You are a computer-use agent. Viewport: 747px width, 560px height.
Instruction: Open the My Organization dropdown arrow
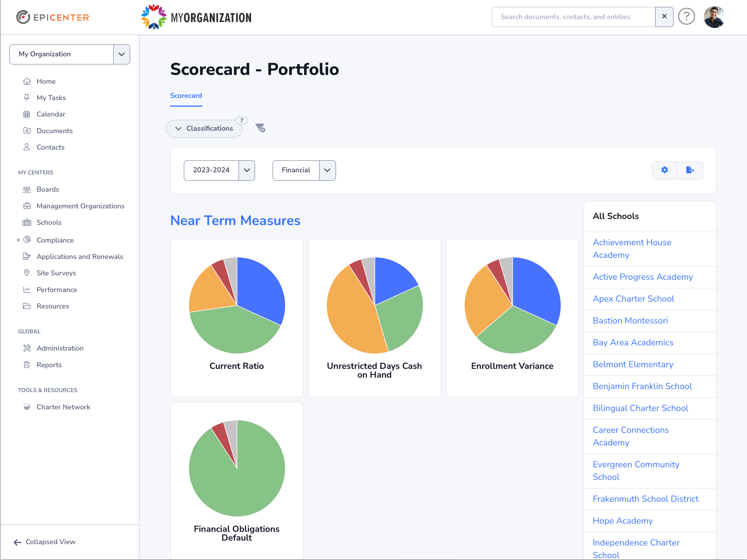coord(122,54)
